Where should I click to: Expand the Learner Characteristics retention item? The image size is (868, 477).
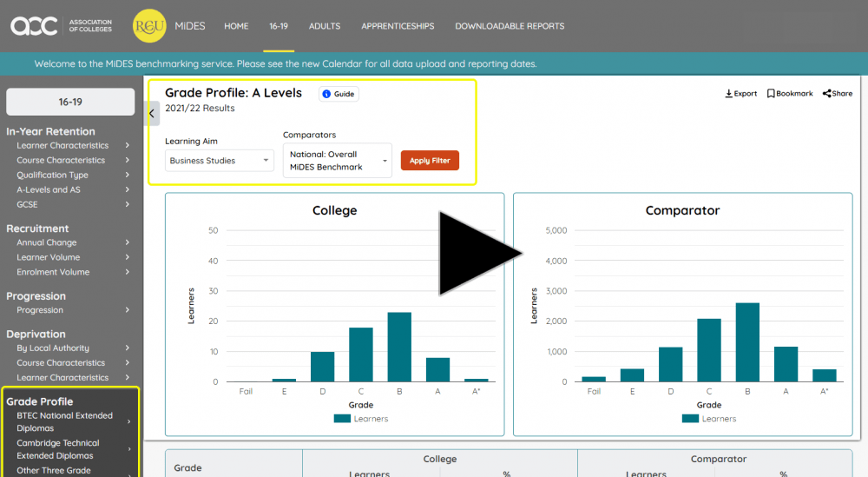point(69,146)
